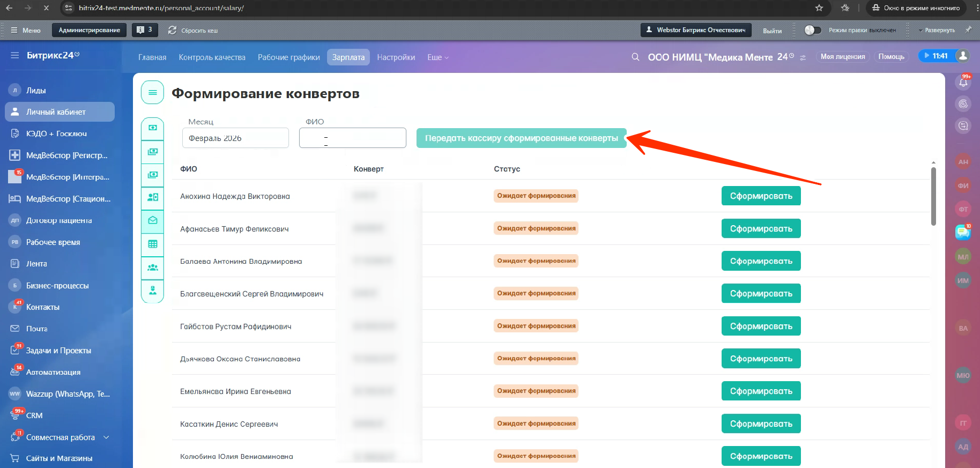Click the doctor icon at sidebar bottom

[x=153, y=291]
